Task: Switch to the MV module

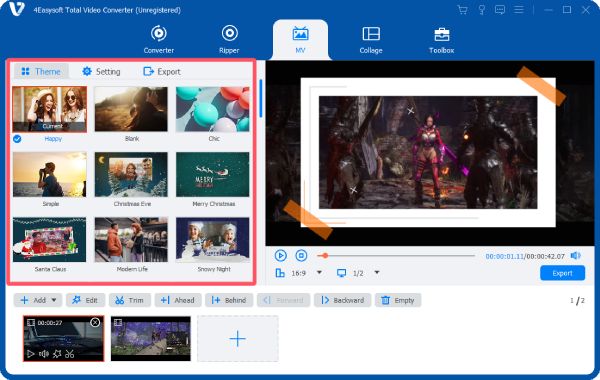Action: pyautogui.click(x=300, y=39)
